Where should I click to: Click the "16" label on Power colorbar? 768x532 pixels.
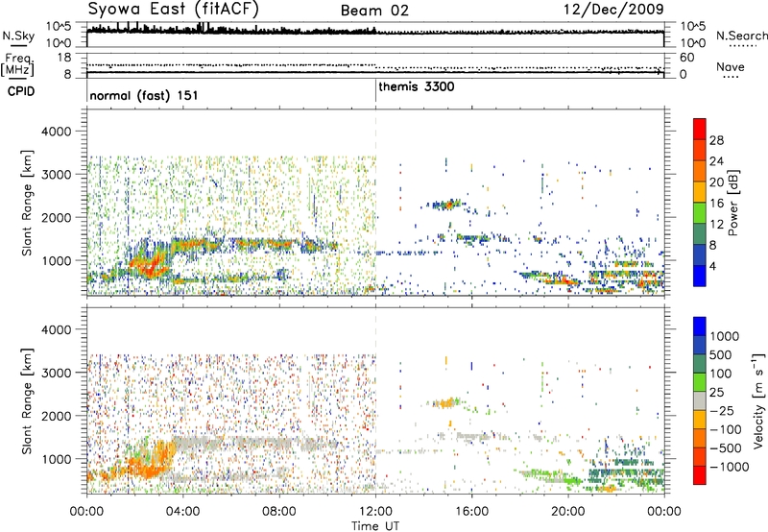point(716,204)
